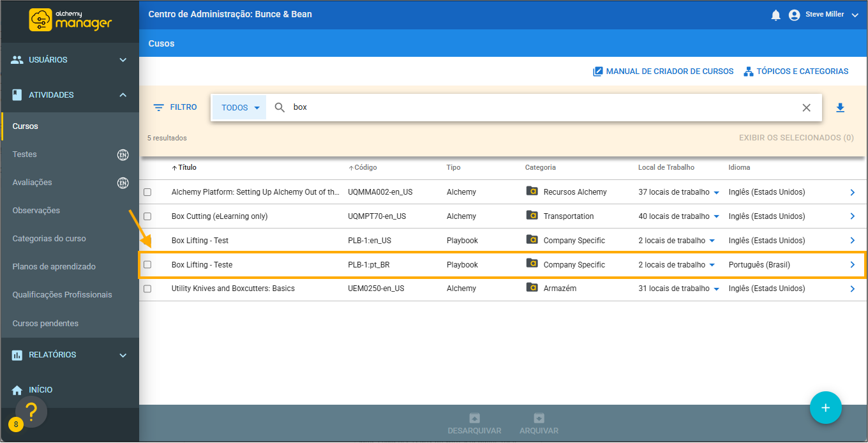This screenshot has width=868, height=443.
Task: Click the globe icon next to Avaliações
Action: [x=123, y=183]
